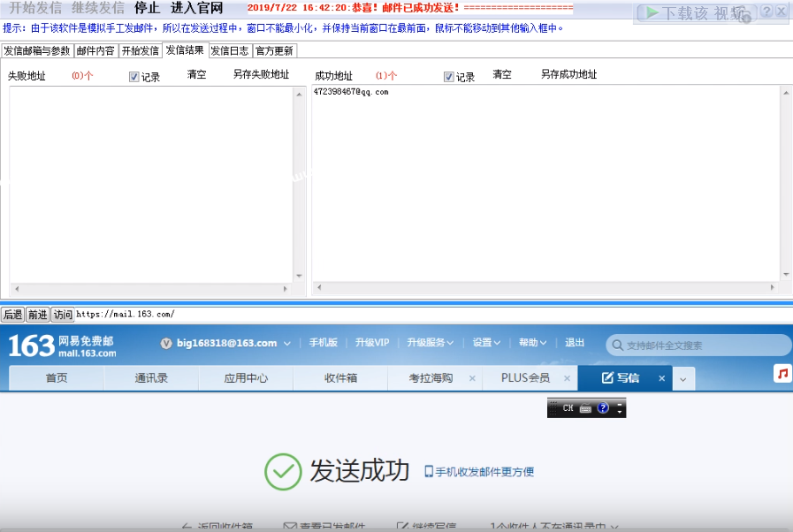
Task: Close the 考拉海购 tab
Action: (472, 378)
